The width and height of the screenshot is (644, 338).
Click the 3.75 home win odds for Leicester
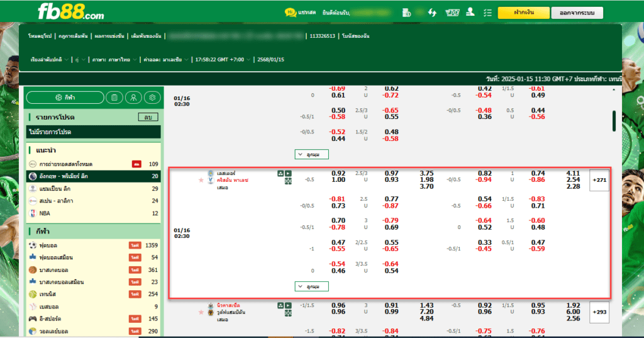pos(427,173)
